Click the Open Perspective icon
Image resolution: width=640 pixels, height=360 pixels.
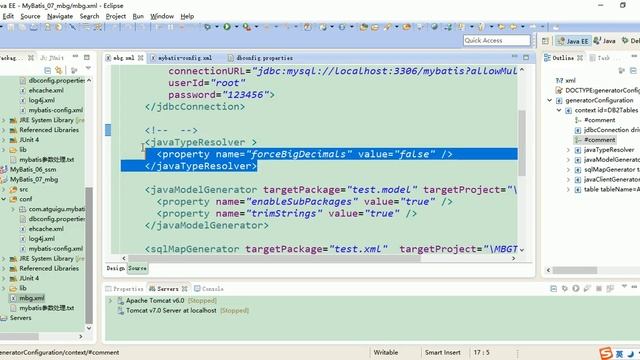[x=545, y=40]
